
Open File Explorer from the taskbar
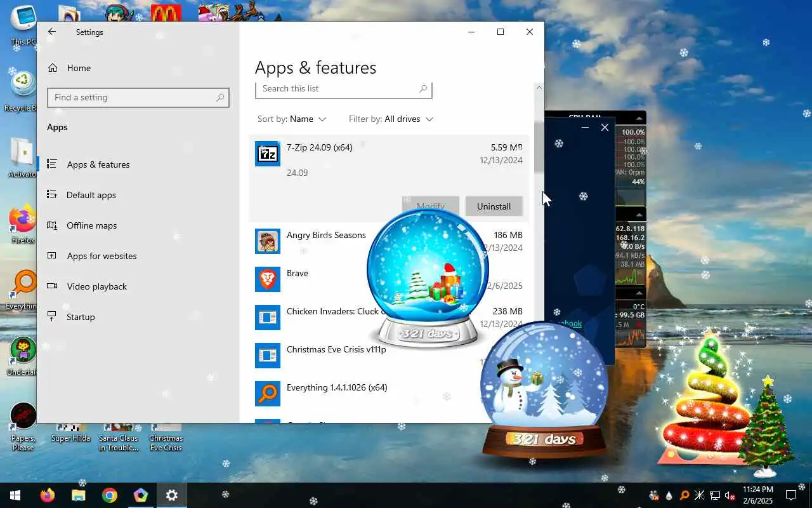pos(79,495)
